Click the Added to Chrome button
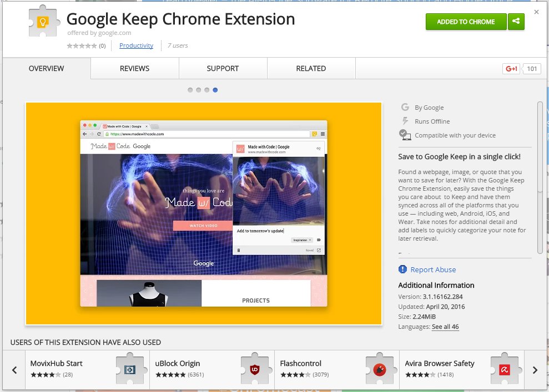The height and width of the screenshot is (392, 549). (466, 21)
